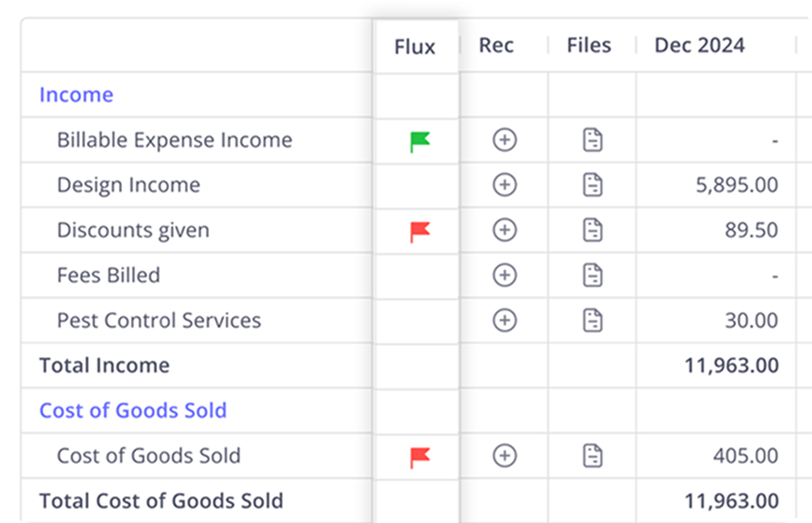Open files for Billable Expense Income

point(592,140)
